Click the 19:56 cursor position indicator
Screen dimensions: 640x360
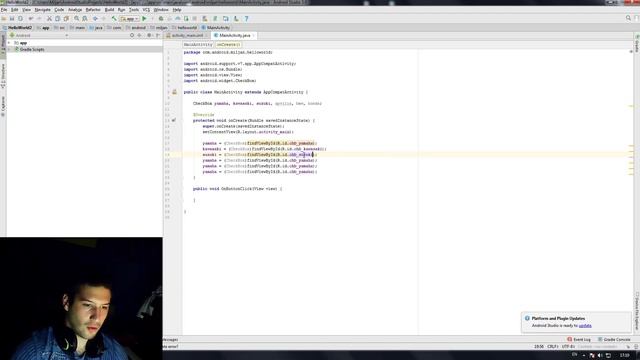539,347
